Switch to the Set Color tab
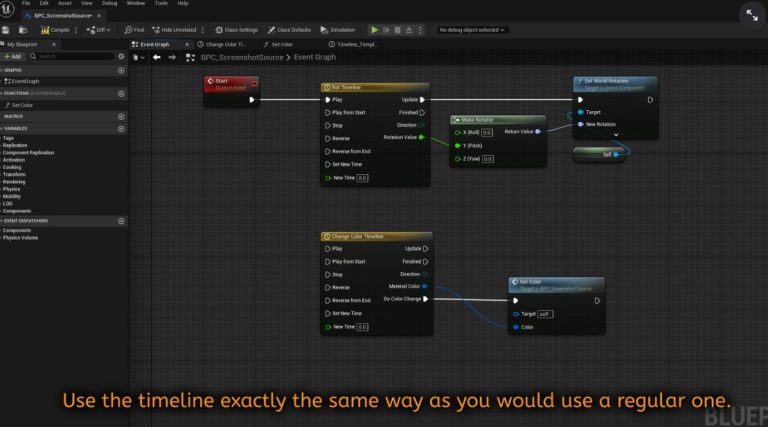The width and height of the screenshot is (768, 427). (x=278, y=45)
